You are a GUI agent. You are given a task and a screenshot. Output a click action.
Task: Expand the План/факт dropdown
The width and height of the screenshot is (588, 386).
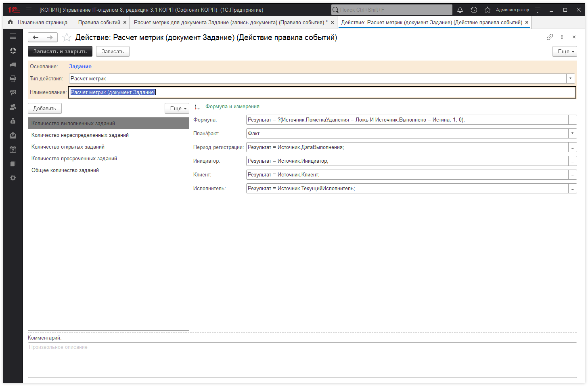(572, 134)
